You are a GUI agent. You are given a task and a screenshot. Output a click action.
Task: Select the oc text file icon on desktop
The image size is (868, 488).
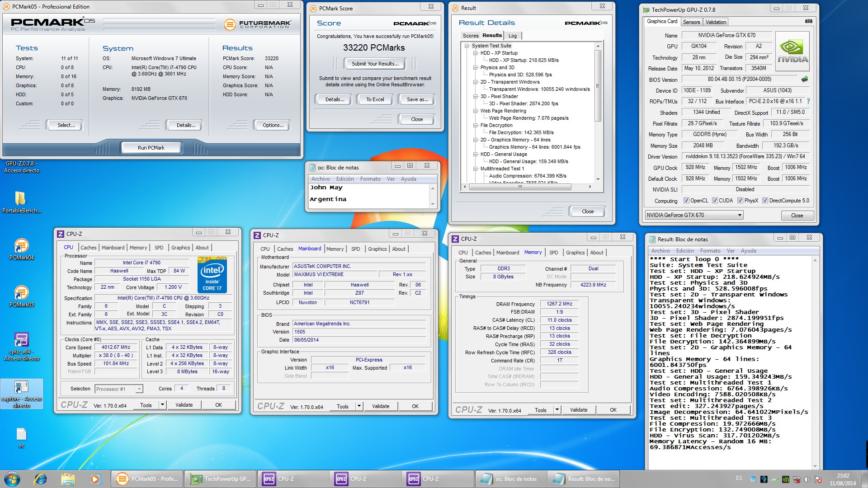coord(21,437)
